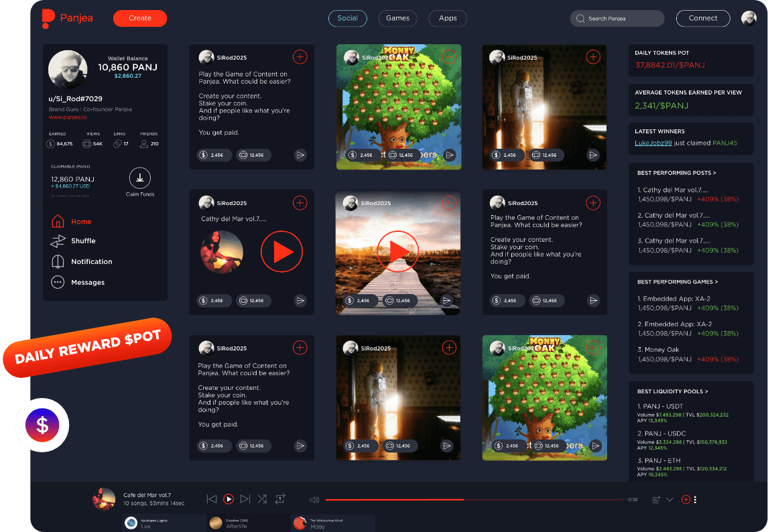Toggle shuffle playback in the music player
The height and width of the screenshot is (532, 768).
click(262, 498)
